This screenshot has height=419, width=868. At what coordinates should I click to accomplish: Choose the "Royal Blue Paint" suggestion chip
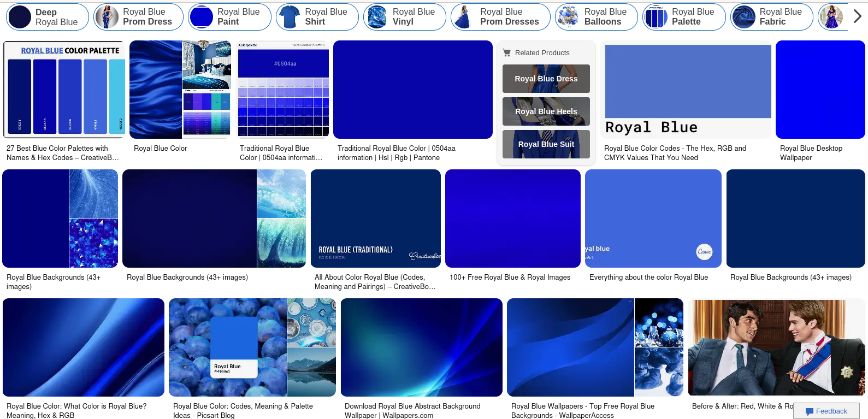(x=229, y=17)
